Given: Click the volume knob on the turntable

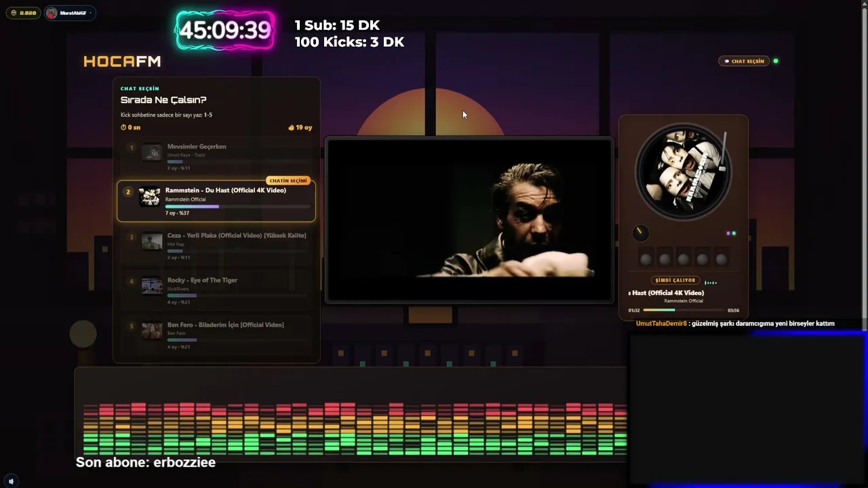Looking at the screenshot, I should pos(640,233).
